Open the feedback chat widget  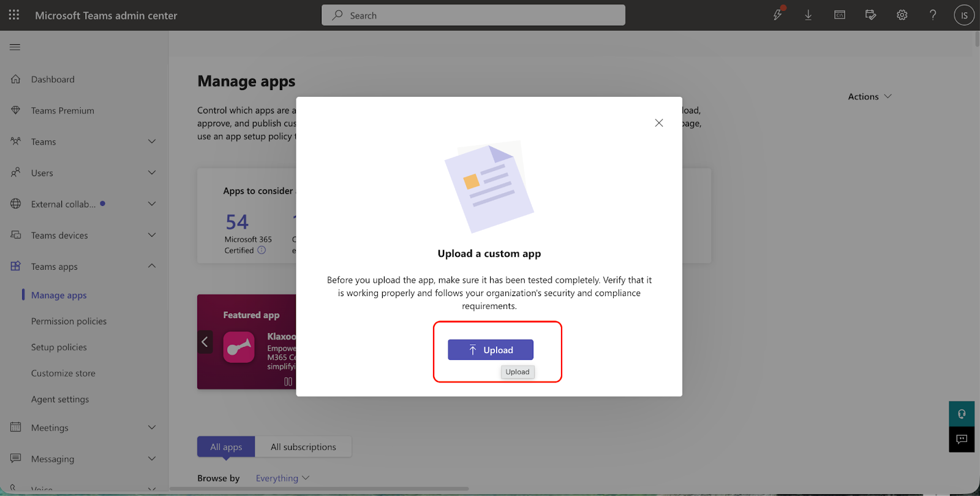click(x=962, y=440)
